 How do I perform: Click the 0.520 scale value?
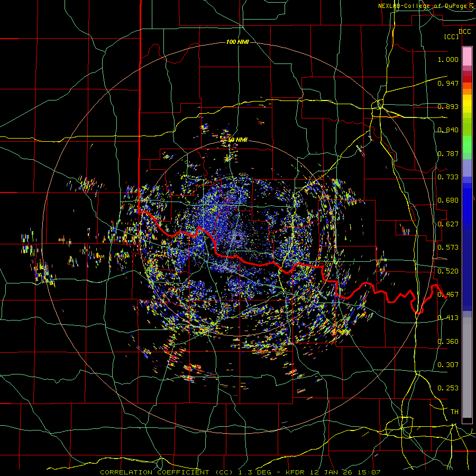click(448, 271)
